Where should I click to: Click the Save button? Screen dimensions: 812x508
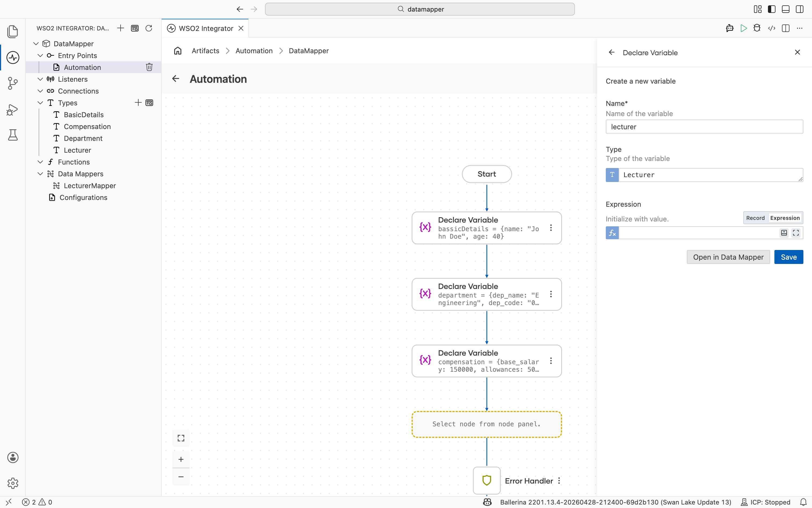pos(789,257)
